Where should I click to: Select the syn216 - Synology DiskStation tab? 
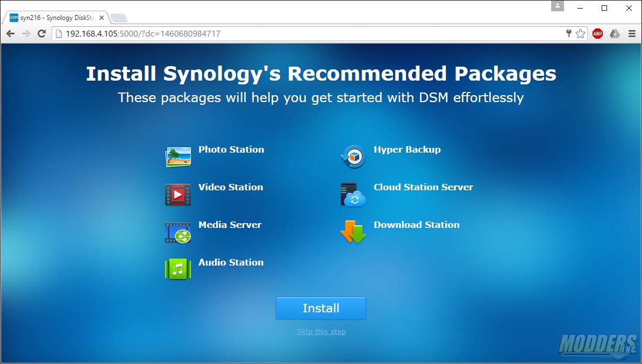[56, 18]
